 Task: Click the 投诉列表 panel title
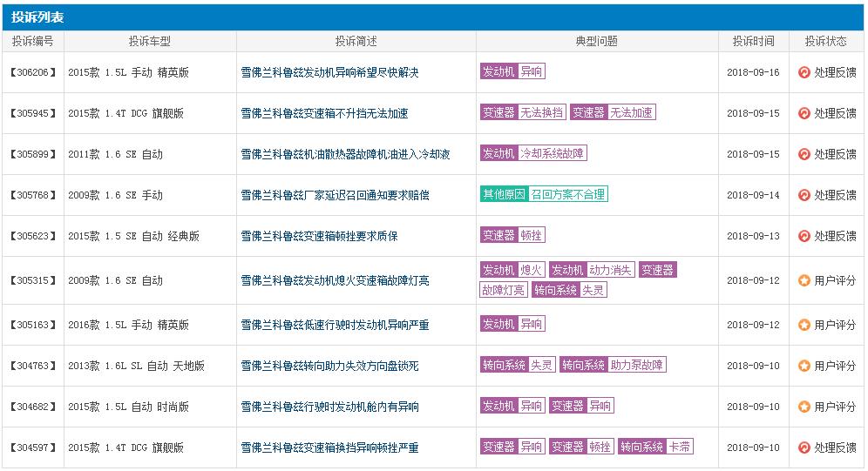pos(37,17)
